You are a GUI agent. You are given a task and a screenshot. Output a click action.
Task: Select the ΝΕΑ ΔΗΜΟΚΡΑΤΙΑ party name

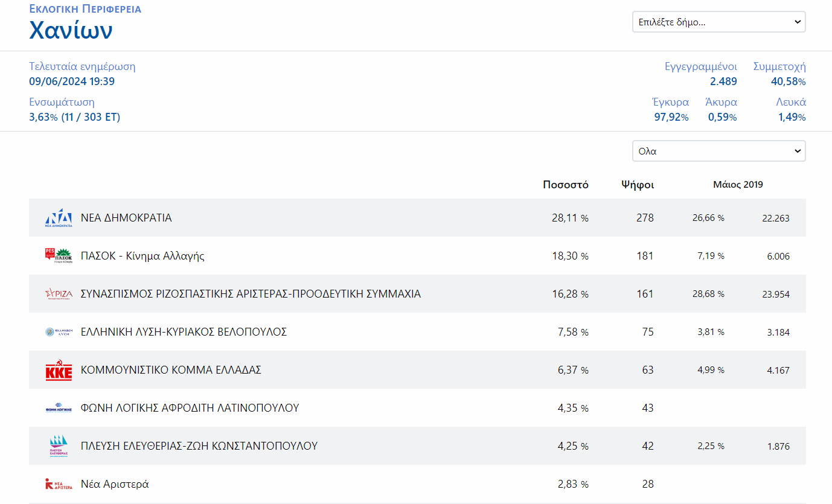[x=126, y=218]
